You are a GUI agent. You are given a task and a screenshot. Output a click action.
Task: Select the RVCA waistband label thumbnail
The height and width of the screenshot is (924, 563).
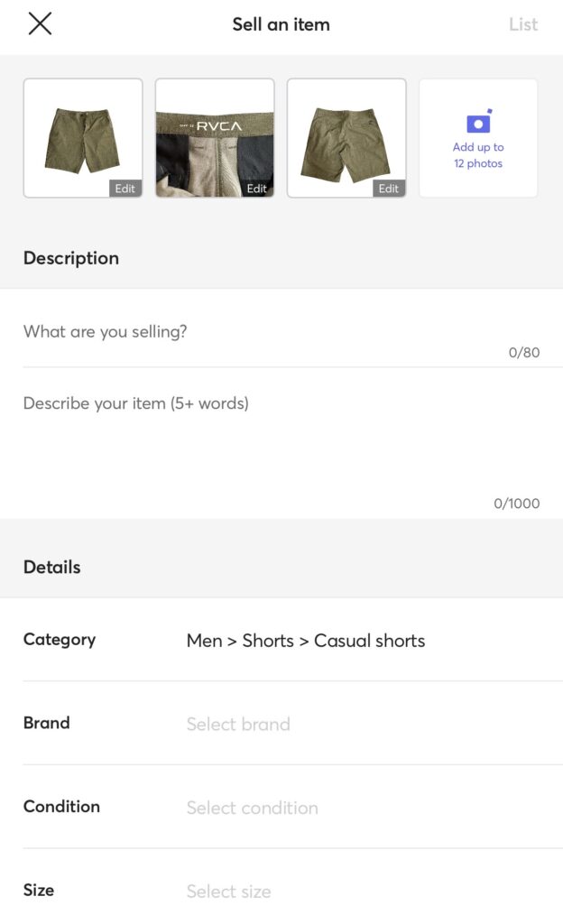pos(215,135)
